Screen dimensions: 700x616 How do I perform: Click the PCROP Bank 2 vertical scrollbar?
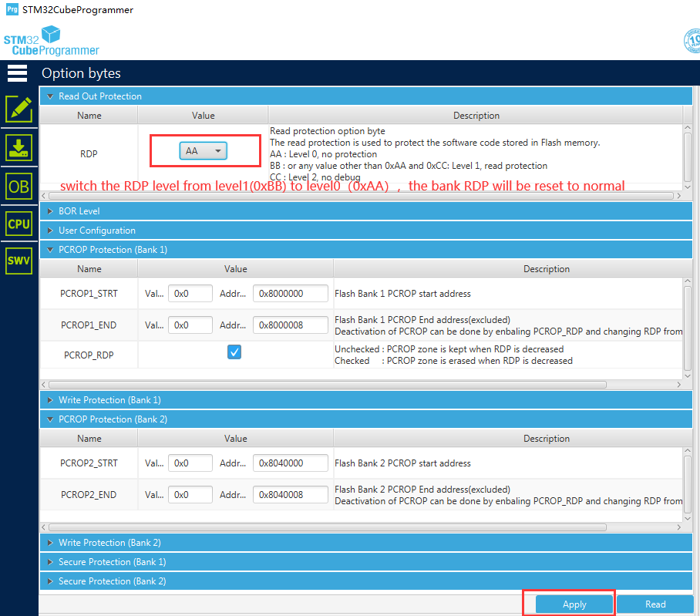click(x=688, y=484)
